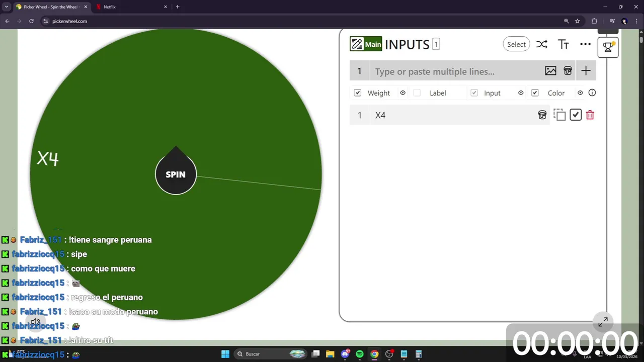Click the pickerwheel.com address bar

(302, 21)
